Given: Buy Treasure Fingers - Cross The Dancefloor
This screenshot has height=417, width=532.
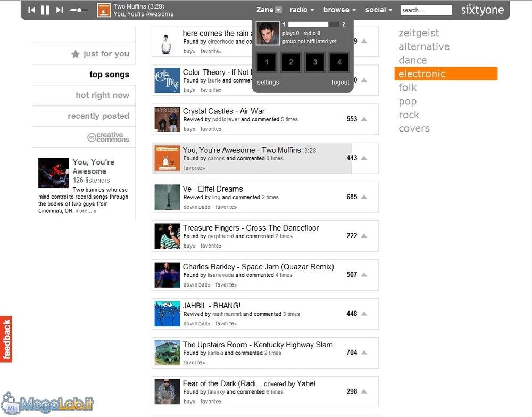Looking at the screenshot, I should coord(189,246).
